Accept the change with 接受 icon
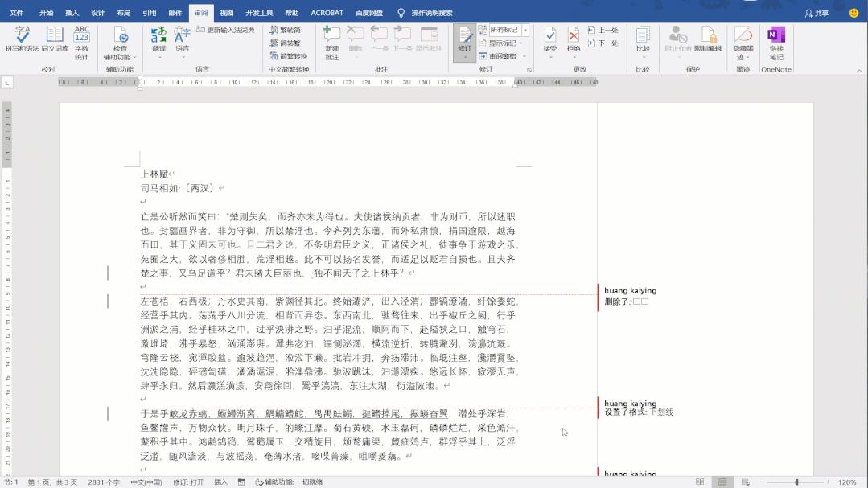This screenshot has height=488, width=868. click(549, 38)
